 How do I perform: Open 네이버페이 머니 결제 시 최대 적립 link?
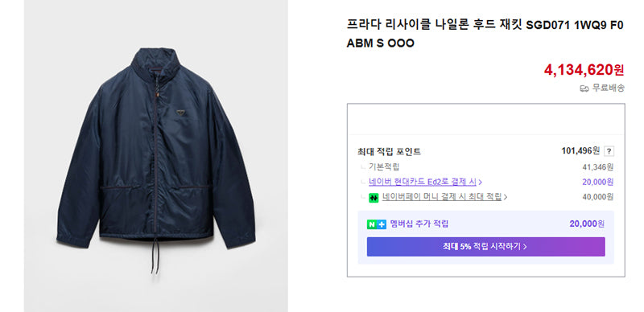coord(442,197)
